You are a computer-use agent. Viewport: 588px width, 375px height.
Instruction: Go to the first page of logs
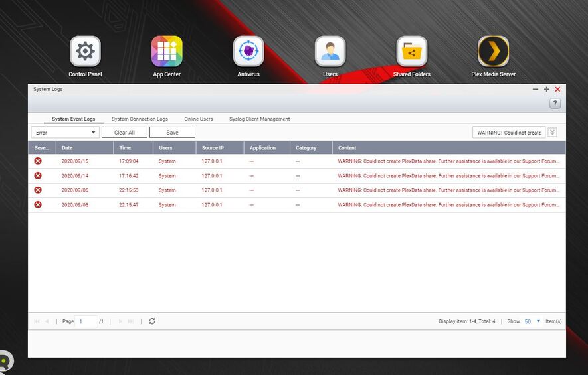(x=37, y=321)
